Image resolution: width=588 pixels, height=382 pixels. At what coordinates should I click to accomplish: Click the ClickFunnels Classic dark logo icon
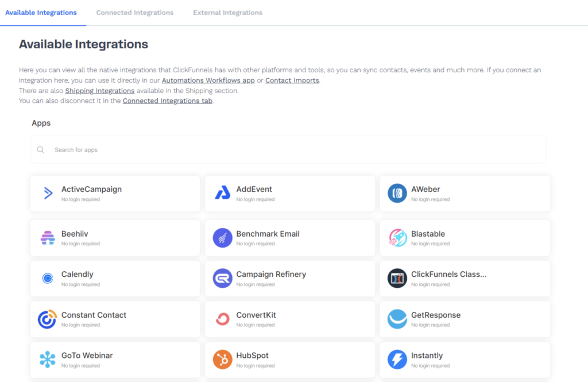tap(397, 279)
